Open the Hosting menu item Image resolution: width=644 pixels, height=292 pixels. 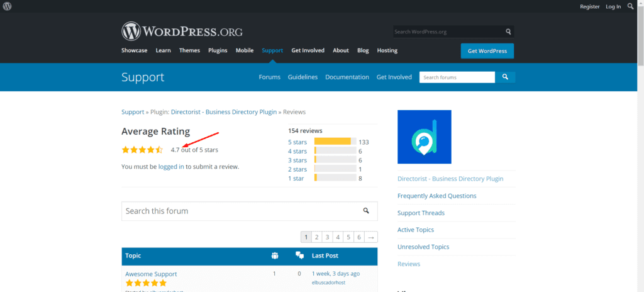point(387,50)
